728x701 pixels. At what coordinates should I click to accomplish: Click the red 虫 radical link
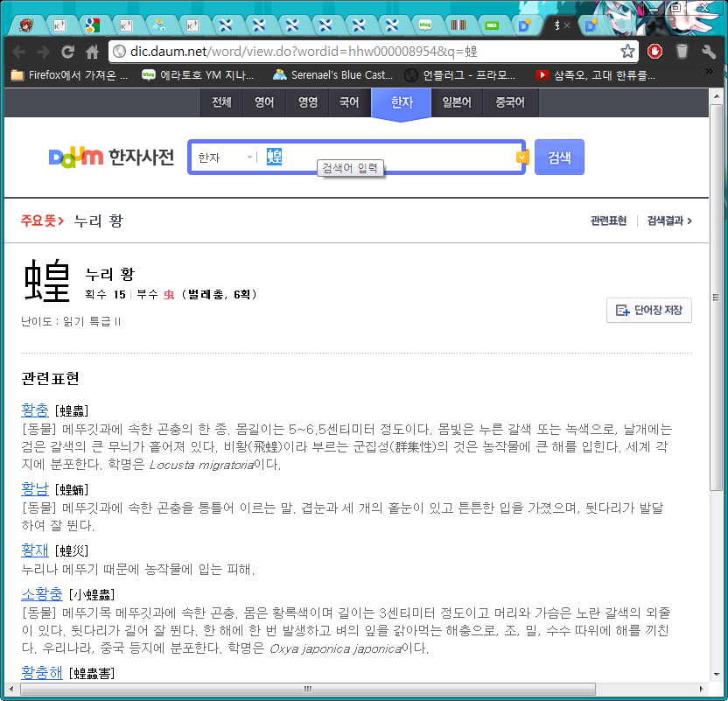click(x=169, y=294)
